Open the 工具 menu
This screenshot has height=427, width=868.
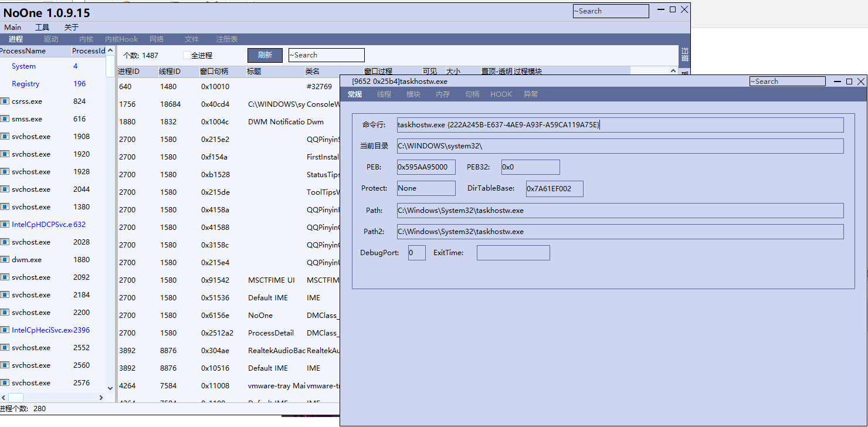coord(42,28)
